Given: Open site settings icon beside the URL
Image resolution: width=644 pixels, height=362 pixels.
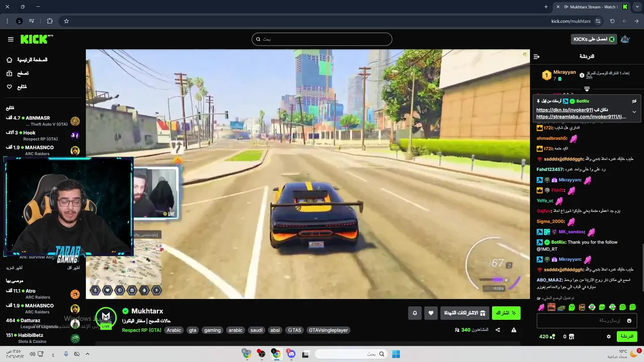Looking at the screenshot, I should pos(598,21).
